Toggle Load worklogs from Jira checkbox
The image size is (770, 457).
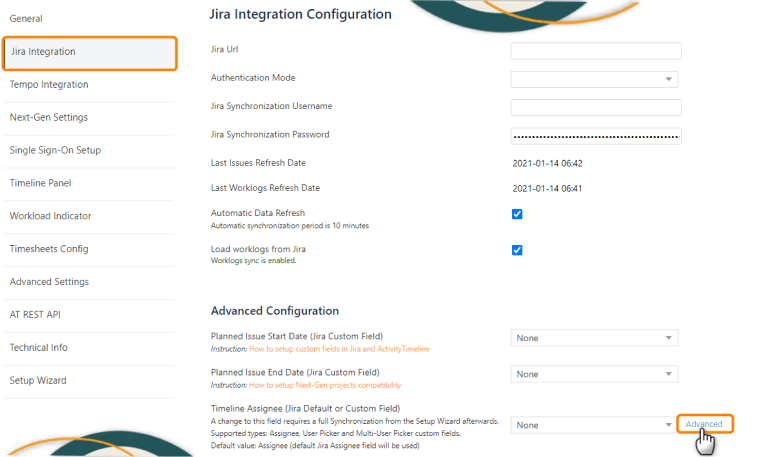(517, 250)
